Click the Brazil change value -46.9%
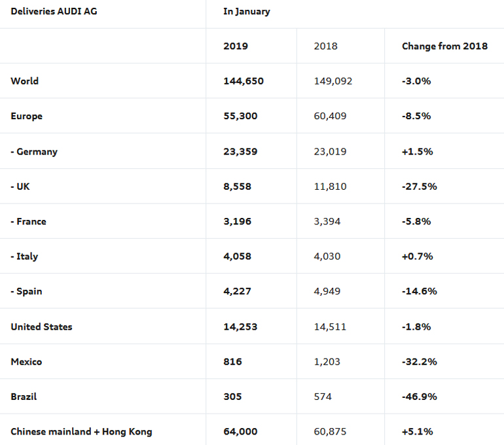The width and height of the screenshot is (504, 445). pyautogui.click(x=420, y=397)
